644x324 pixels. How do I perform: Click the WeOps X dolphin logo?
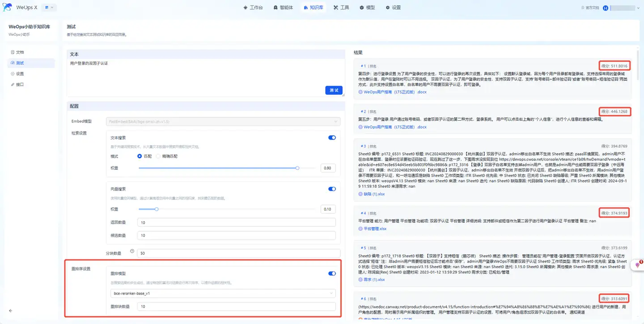tap(7, 7)
